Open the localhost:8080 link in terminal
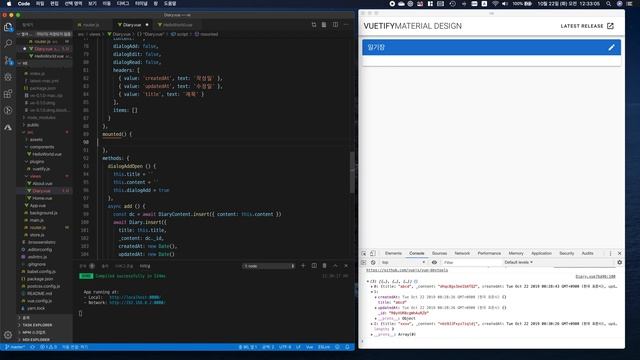Image resolution: width=640 pixels, height=360 pixels. [x=135, y=297]
